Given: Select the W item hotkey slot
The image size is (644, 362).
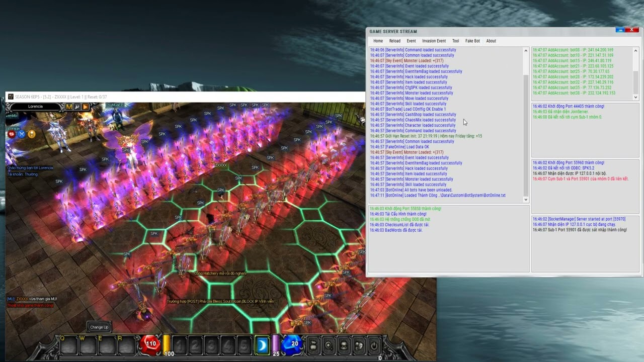Looking at the screenshot, I should [x=88, y=345].
